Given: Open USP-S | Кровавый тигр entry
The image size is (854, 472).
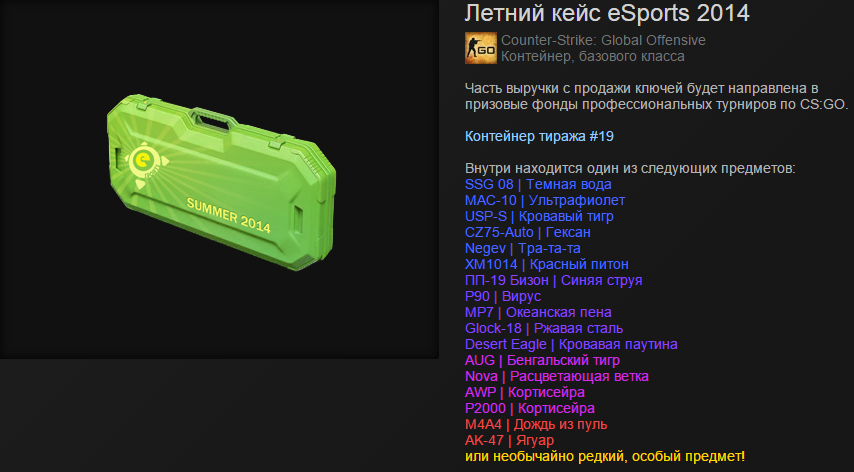Looking at the screenshot, I should pyautogui.click(x=539, y=216).
